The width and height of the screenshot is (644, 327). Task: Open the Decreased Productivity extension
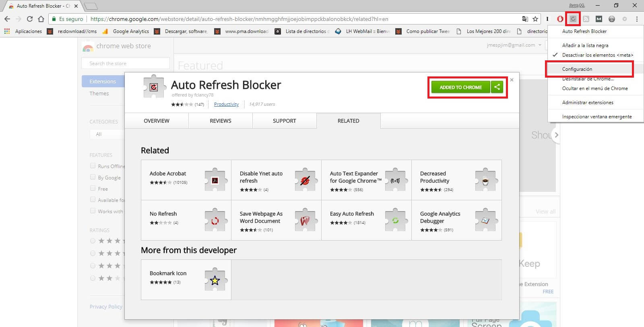(456, 180)
